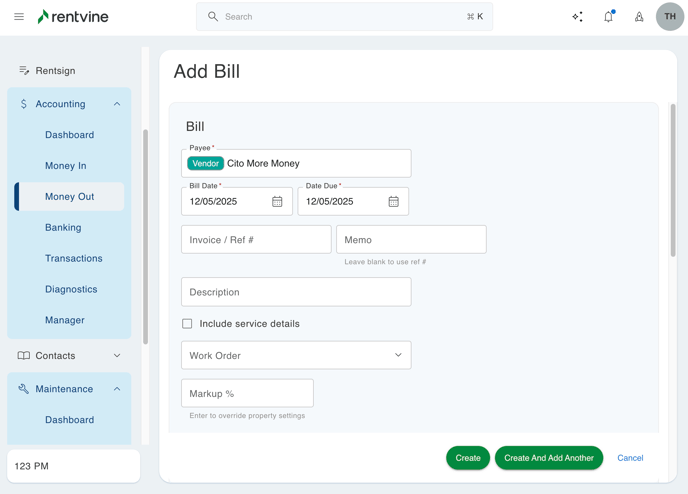Click the Rentvine logo
The height and width of the screenshot is (494, 688).
click(73, 17)
